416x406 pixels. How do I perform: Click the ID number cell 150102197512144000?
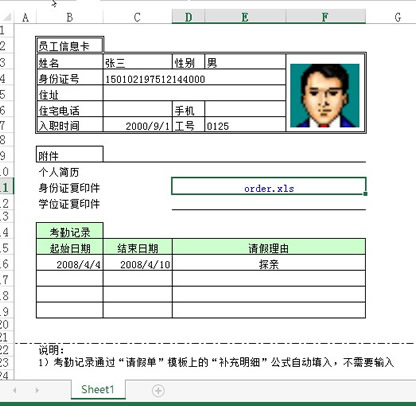[194, 79]
